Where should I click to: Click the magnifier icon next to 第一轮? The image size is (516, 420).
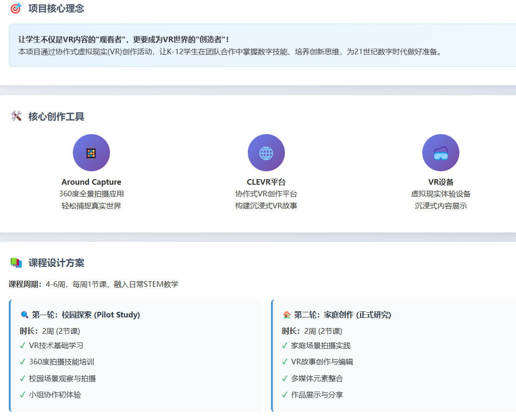tap(25, 315)
